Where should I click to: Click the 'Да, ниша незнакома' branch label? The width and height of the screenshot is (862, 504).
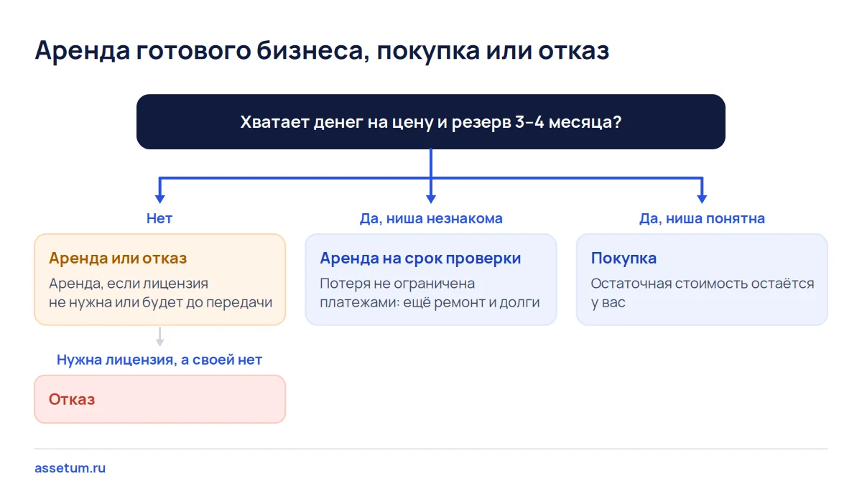pos(431,218)
